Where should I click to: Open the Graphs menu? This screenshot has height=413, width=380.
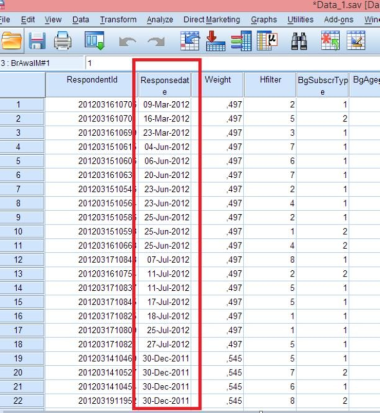pos(264,20)
